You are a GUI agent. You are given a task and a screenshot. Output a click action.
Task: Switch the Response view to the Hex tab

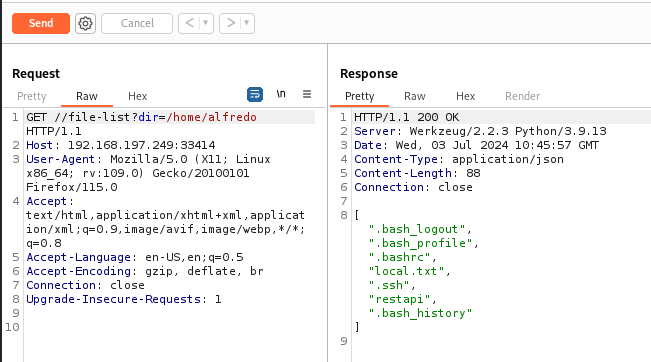pos(465,96)
